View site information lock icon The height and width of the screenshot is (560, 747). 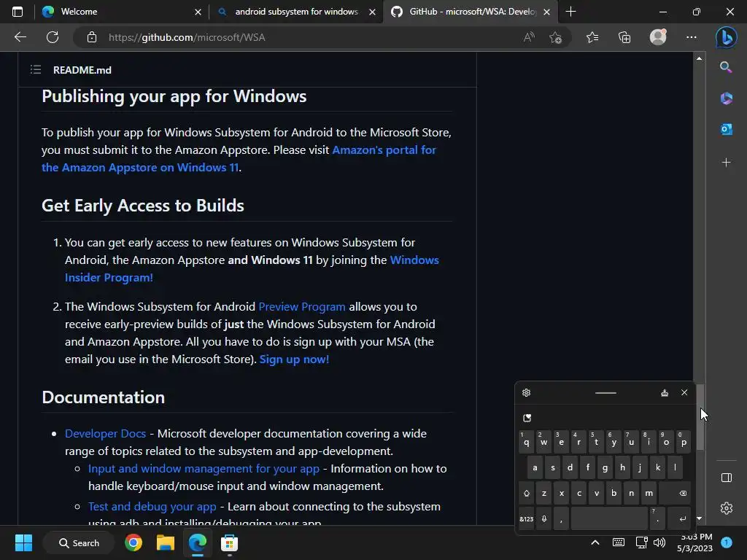[92, 37]
